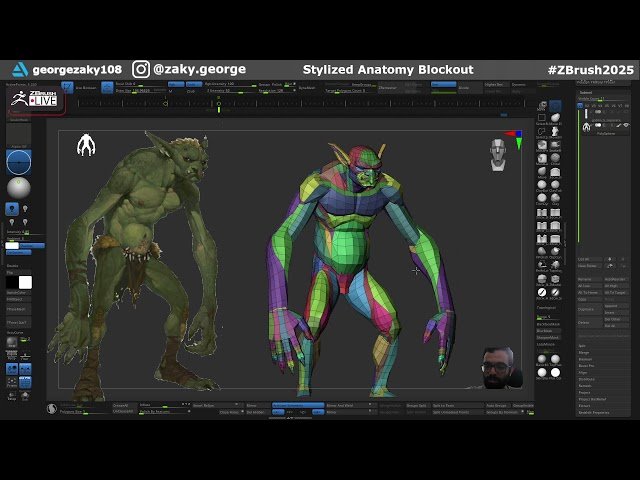
Task: Click the white creature silhouette in canvas corner
Action: [86, 145]
